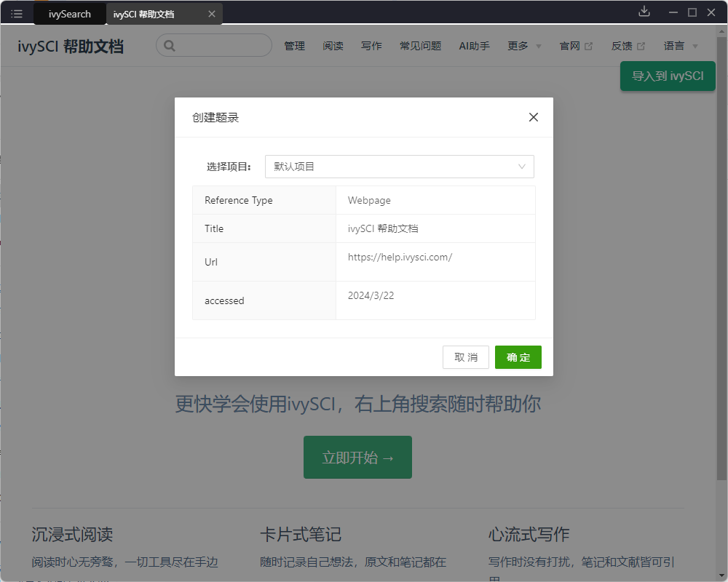
Task: Click the 立即开始 button
Action: (357, 457)
